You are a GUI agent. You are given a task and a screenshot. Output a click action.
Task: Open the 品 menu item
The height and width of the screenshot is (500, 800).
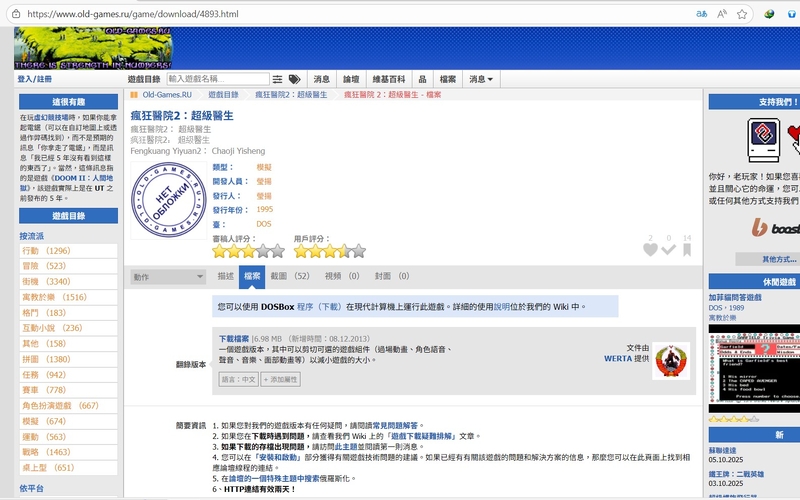(x=422, y=79)
